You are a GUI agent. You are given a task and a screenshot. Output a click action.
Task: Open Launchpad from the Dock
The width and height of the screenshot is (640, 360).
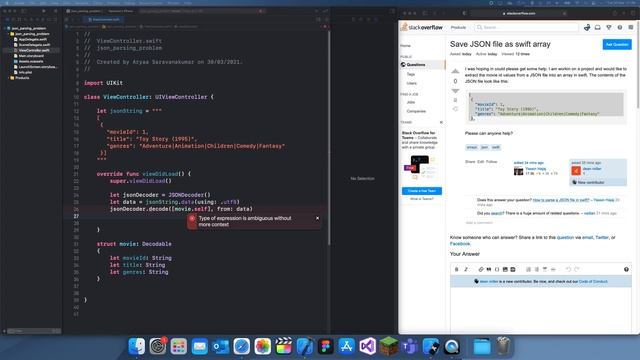click(179, 347)
